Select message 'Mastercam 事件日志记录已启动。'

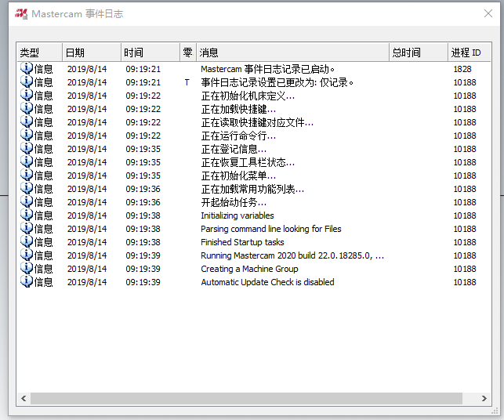click(x=268, y=69)
